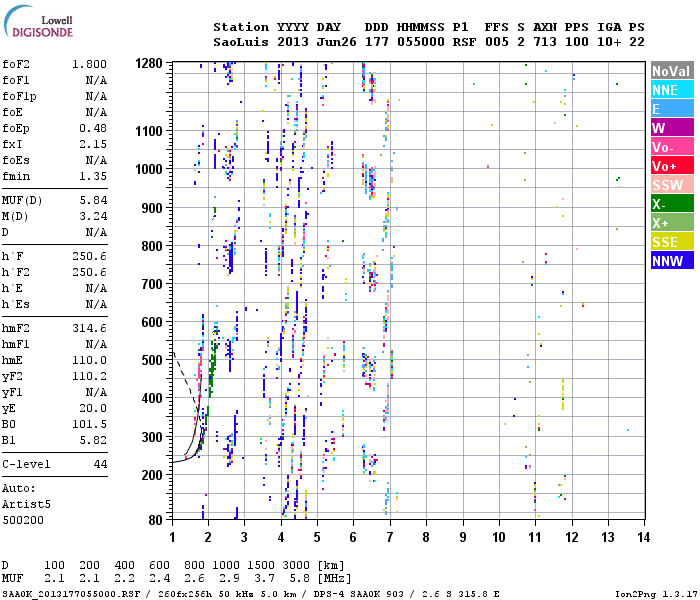Click the 500 km height axis label
The width and height of the screenshot is (700, 600).
152,360
